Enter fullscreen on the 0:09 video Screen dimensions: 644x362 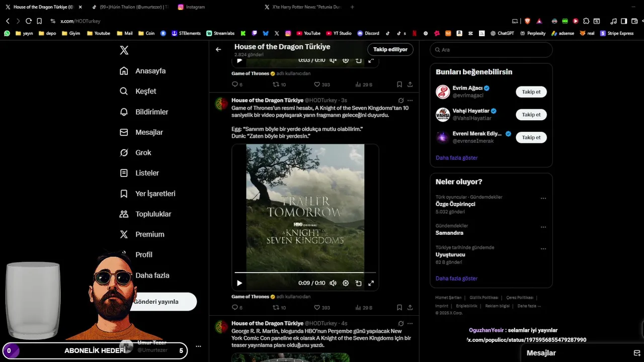(x=371, y=283)
